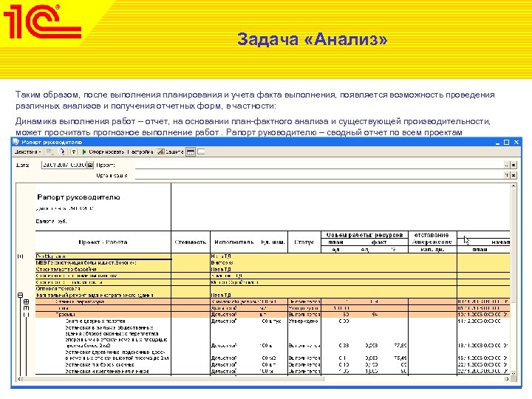Open the Действия dropdown menu

[28, 152]
